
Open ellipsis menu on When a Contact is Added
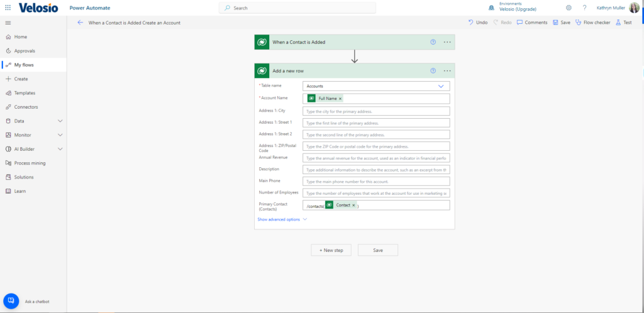tap(447, 42)
